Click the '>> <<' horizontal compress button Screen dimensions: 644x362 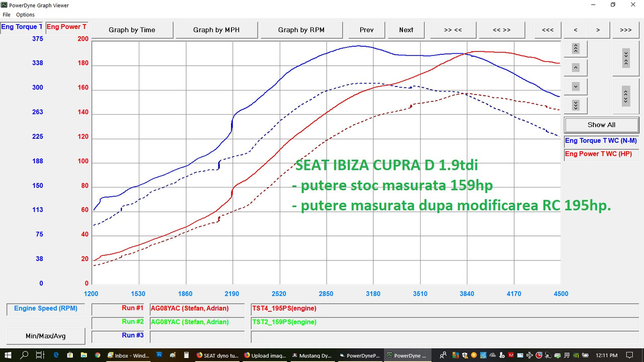(453, 30)
